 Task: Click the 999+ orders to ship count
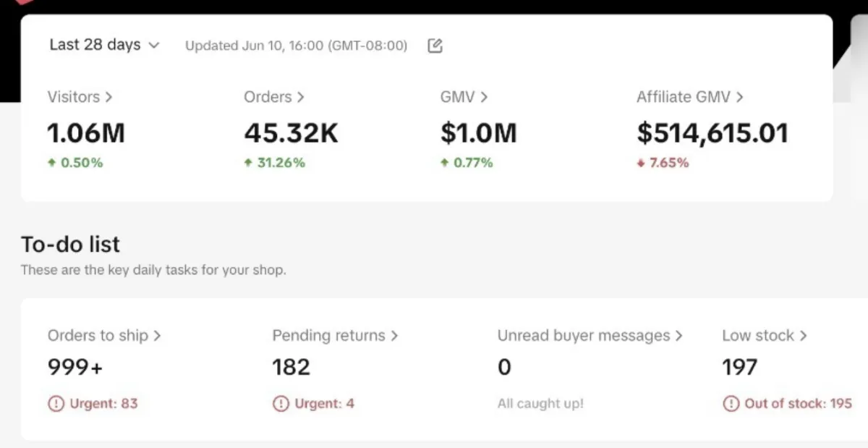point(75,368)
